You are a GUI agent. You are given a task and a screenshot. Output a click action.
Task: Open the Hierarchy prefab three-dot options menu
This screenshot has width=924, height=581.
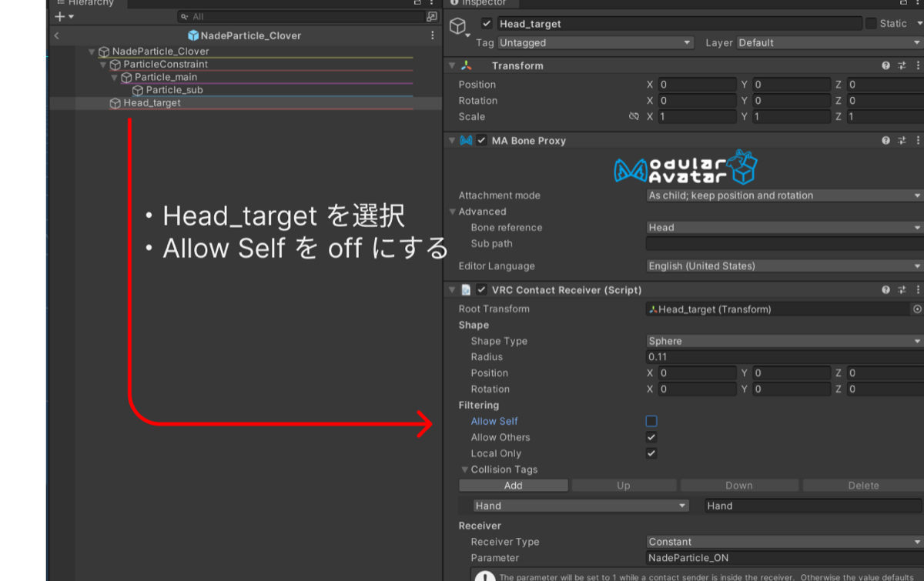point(433,35)
